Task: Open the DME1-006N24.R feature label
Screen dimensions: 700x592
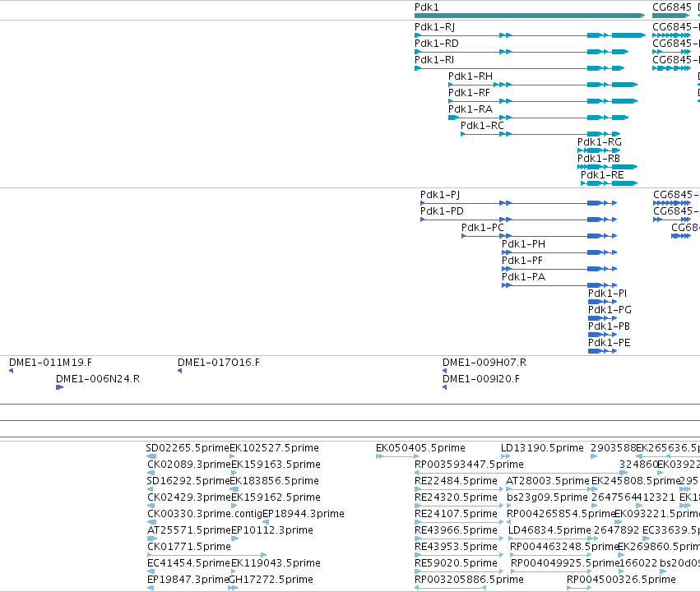Action: pyautogui.click(x=98, y=379)
